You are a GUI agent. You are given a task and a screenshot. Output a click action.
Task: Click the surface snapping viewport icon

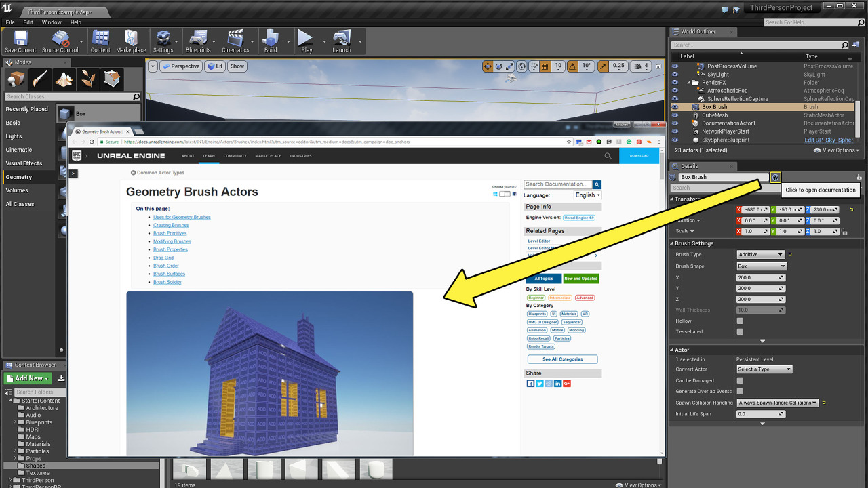point(533,66)
